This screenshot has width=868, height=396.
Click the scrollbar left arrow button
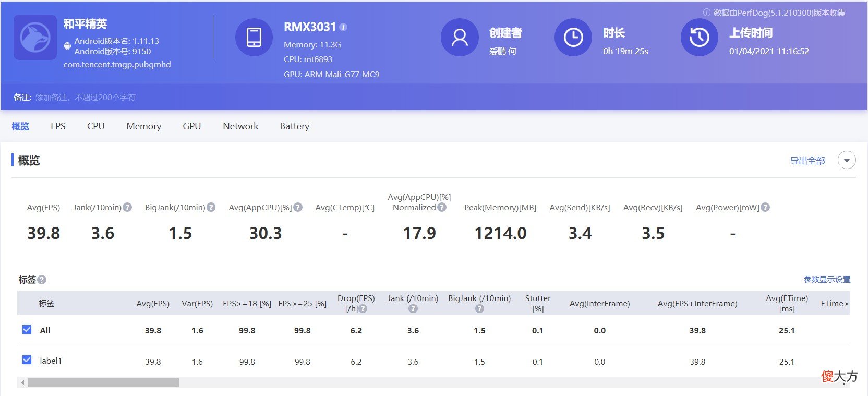22,383
